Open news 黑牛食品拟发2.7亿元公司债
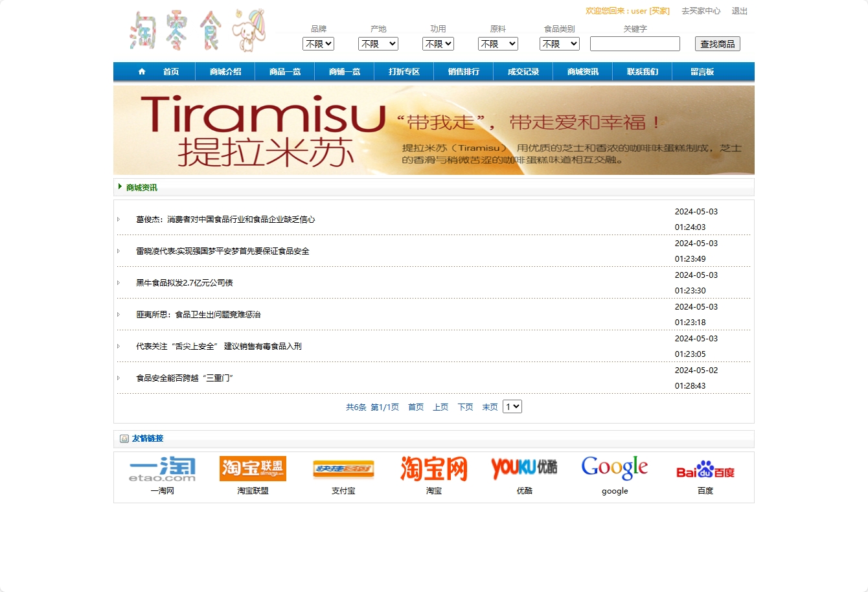 (185, 283)
